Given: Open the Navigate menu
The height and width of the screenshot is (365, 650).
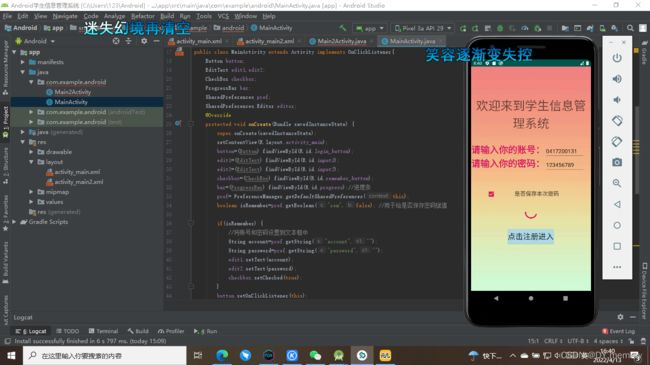Looking at the screenshot, I should click(x=65, y=16).
